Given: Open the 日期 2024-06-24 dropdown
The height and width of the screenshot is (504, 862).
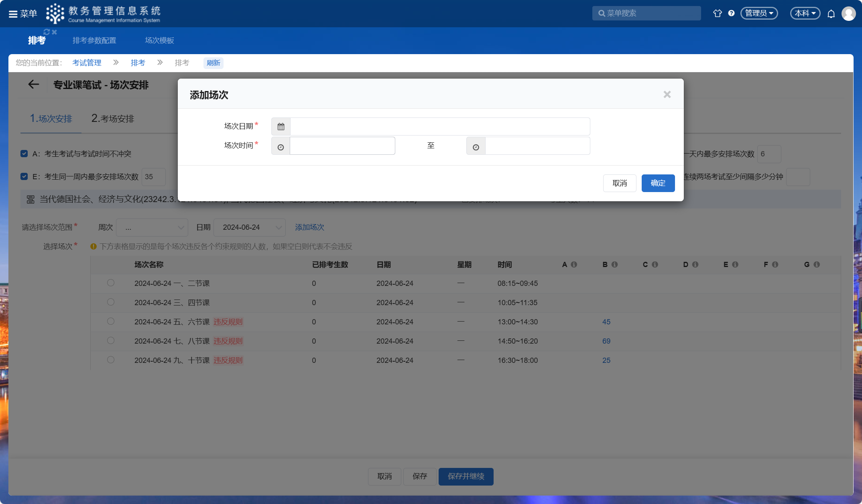Looking at the screenshot, I should [249, 227].
